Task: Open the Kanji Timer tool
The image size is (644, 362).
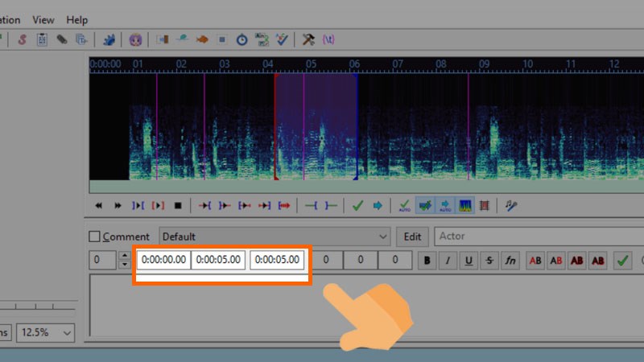Action: tap(262, 39)
